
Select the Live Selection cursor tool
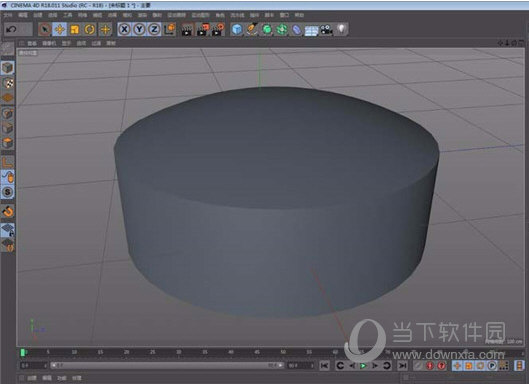pyautogui.click(x=45, y=29)
